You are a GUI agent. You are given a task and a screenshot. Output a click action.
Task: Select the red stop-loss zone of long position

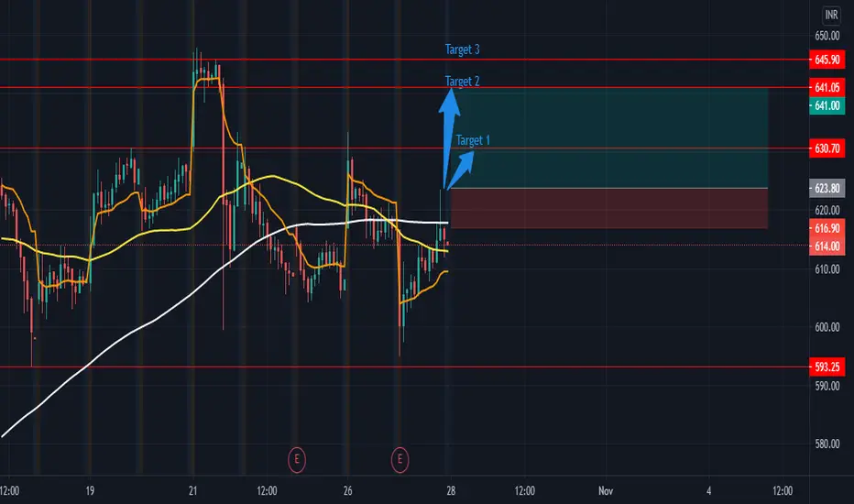[x=609, y=209]
